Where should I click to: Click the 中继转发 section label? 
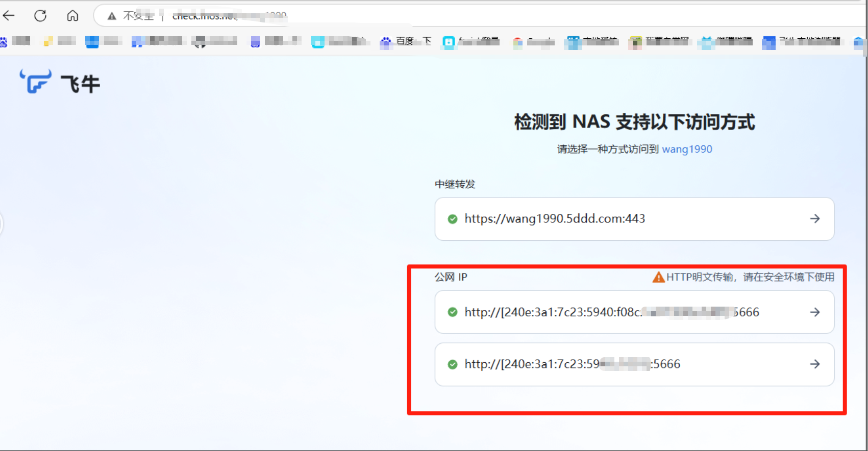click(455, 184)
